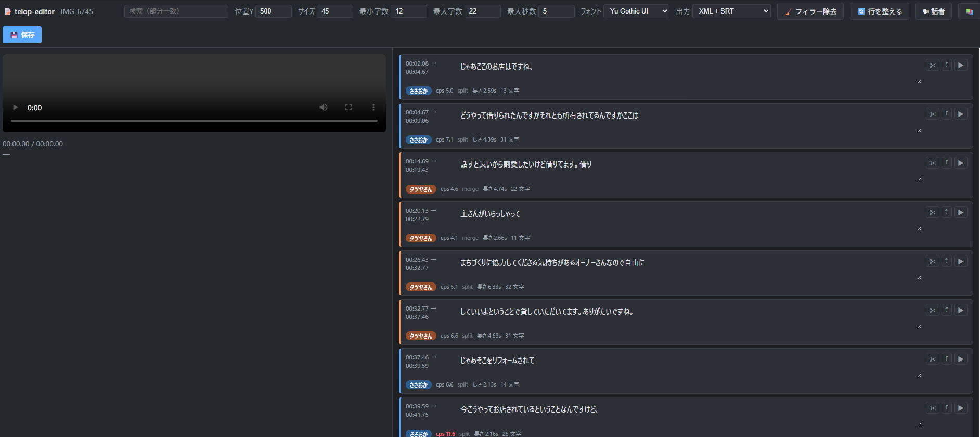This screenshot has height=437, width=980.
Task: Merge up the 話すと長いから row
Action: [947, 163]
